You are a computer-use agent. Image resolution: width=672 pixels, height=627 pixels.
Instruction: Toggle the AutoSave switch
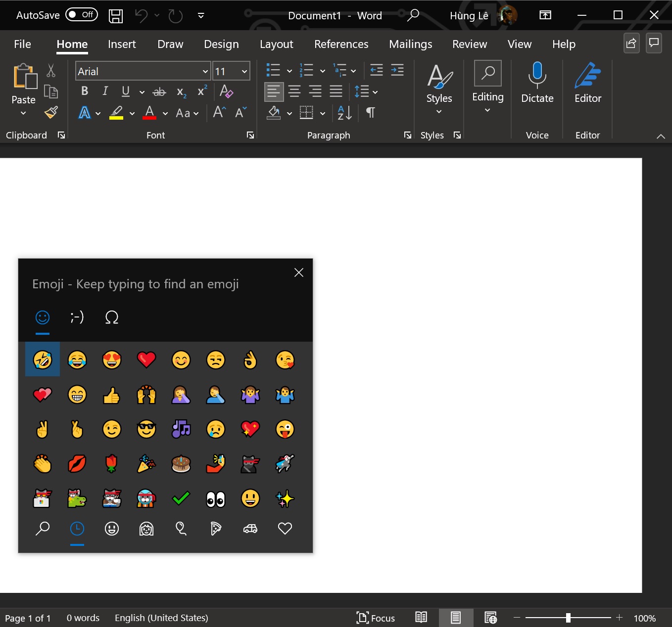(x=82, y=15)
